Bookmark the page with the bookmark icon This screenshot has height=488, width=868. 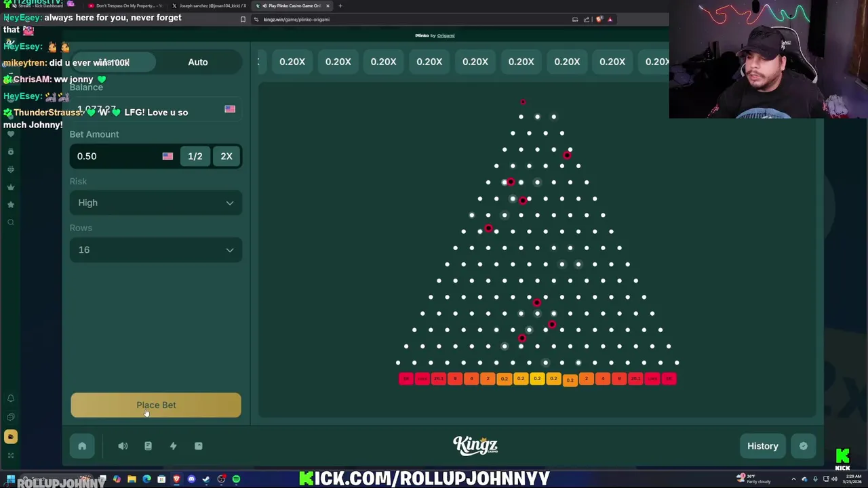[243, 20]
